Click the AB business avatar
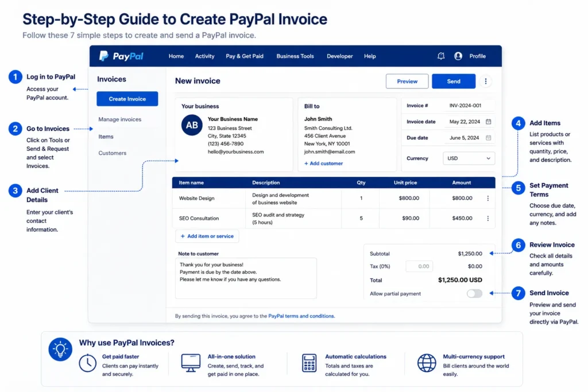Screen dimensions: 588x392 click(192, 125)
